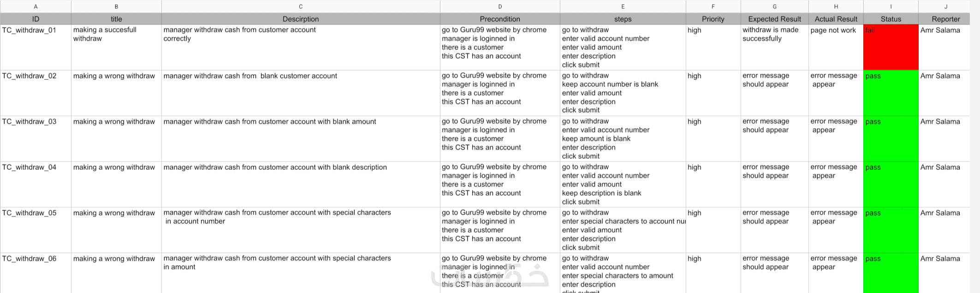Select the "Precondition" header cell
The image size is (980, 293).
coord(499,19)
